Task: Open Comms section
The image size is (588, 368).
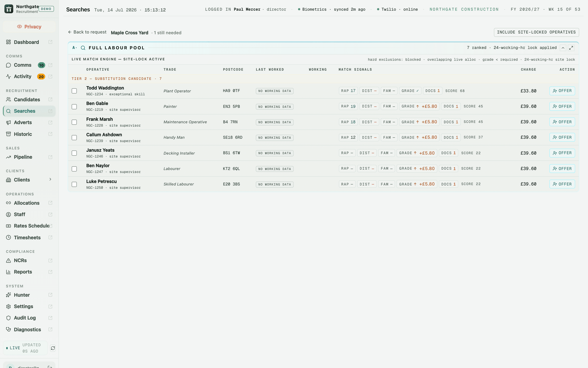Action: tap(23, 65)
